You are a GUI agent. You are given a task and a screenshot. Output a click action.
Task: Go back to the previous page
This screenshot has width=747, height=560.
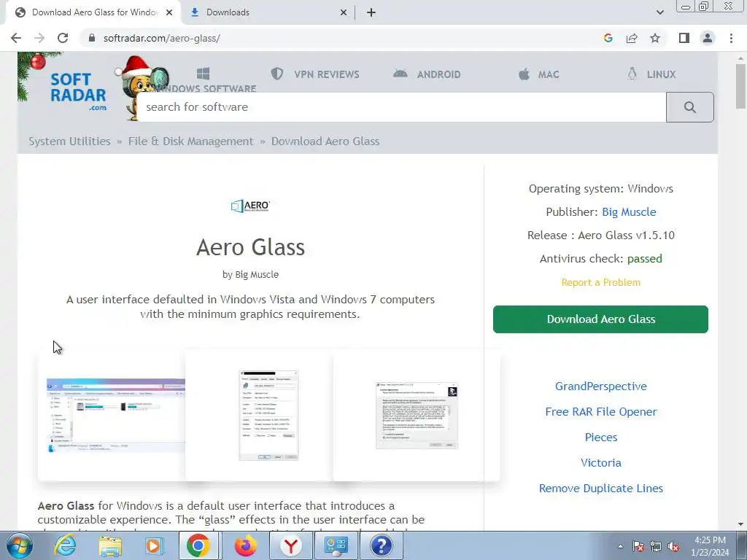tap(16, 38)
